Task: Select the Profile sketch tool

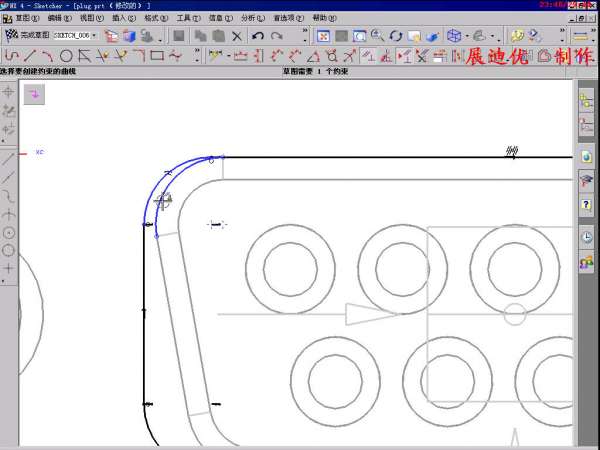Action: tap(11, 56)
